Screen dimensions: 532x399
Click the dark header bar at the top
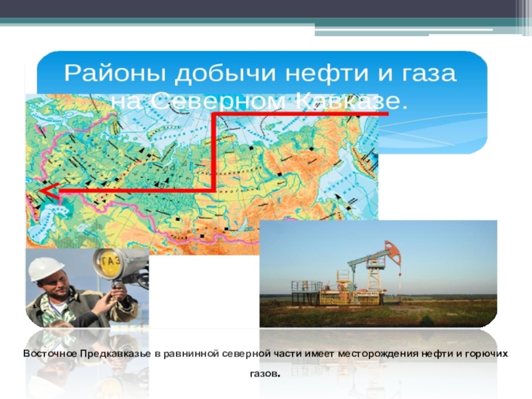click(x=266, y=9)
